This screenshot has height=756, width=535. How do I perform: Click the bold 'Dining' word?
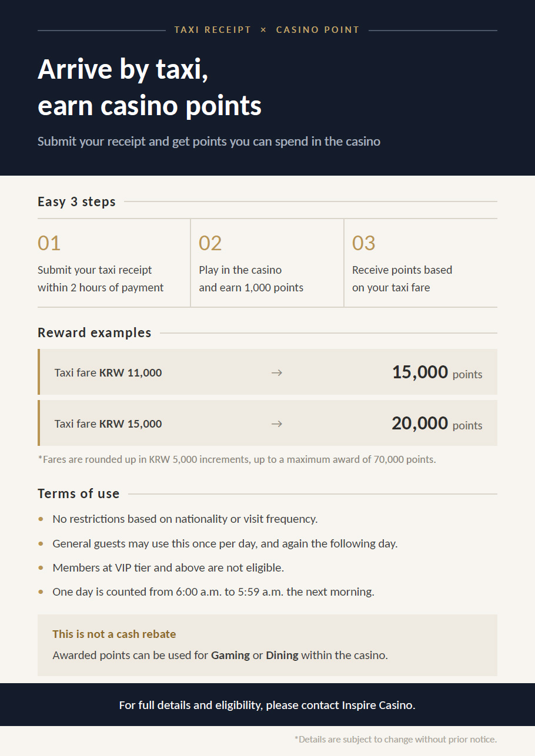click(282, 655)
